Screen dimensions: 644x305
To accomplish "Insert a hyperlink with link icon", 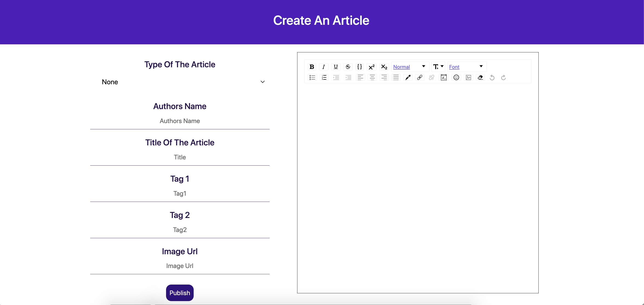I will click(420, 77).
